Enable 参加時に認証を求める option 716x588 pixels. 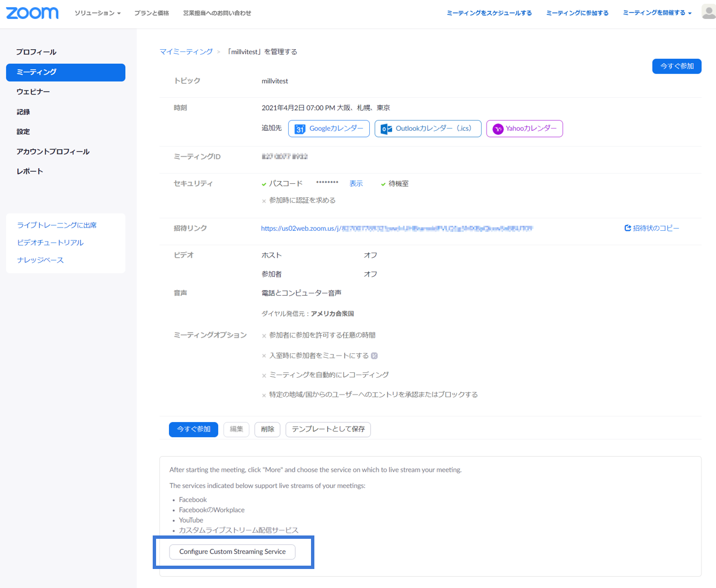point(263,200)
